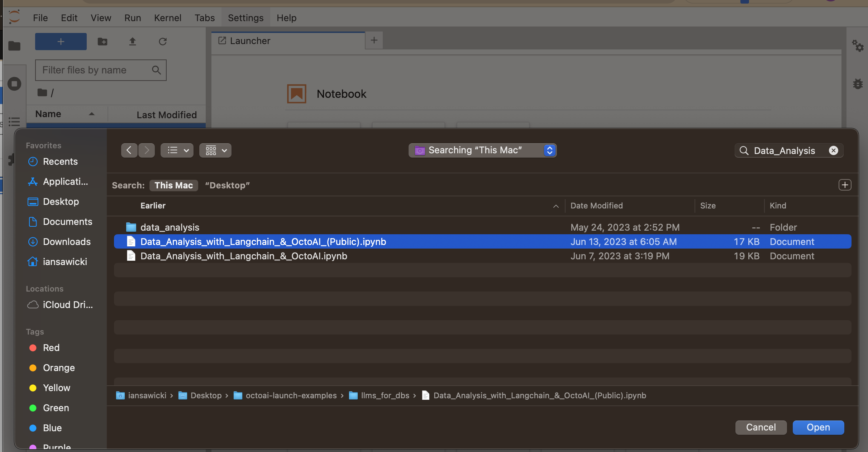This screenshot has height=452, width=868.
Task: Open the table of contents sidebar icon
Action: (14, 122)
